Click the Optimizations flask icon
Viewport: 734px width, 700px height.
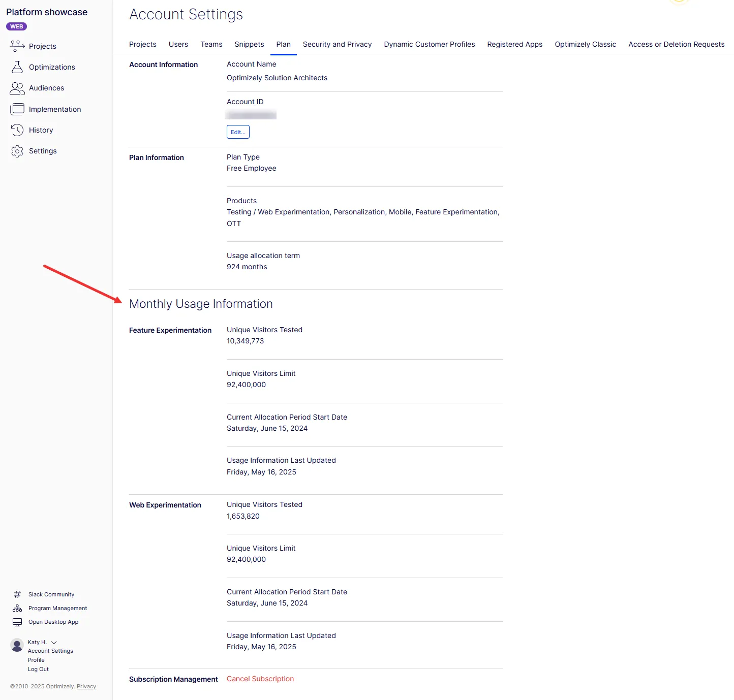[x=17, y=67]
